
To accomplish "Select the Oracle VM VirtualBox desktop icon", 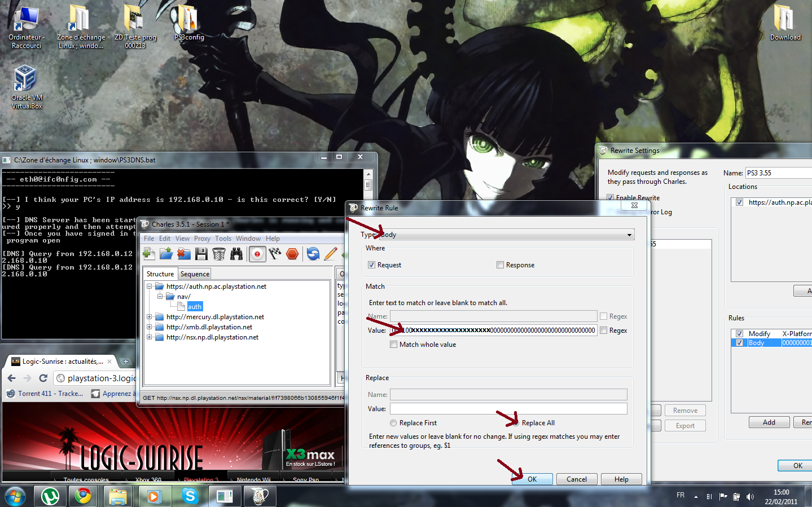I will click(x=27, y=87).
